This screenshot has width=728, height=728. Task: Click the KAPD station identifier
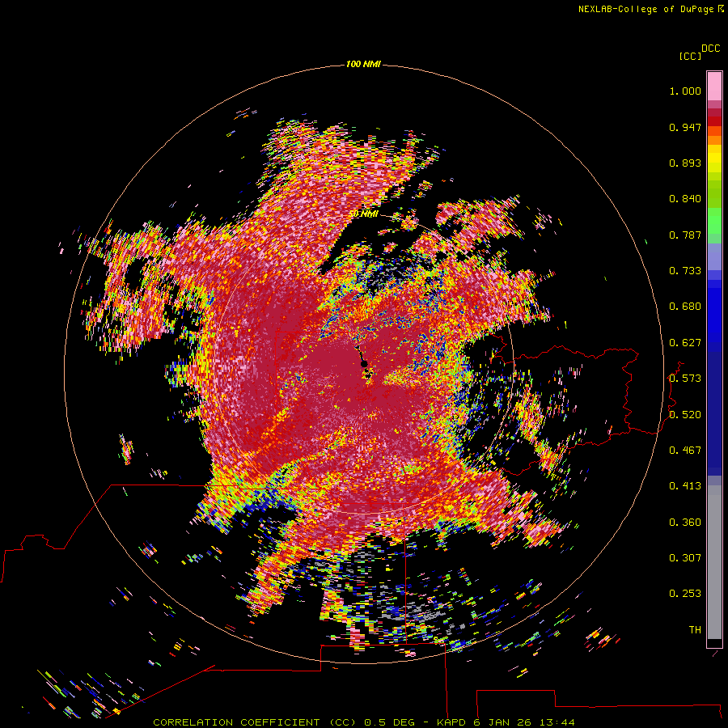point(452,722)
